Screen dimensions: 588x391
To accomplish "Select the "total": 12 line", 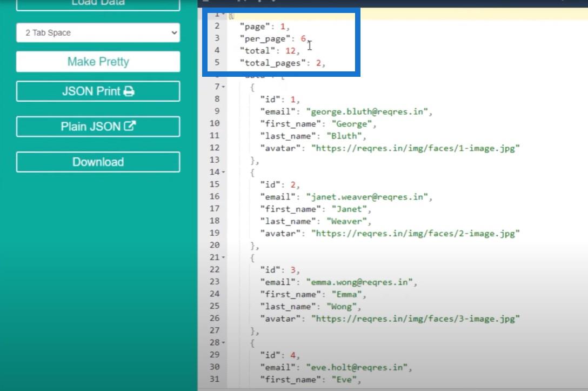I will 270,51.
